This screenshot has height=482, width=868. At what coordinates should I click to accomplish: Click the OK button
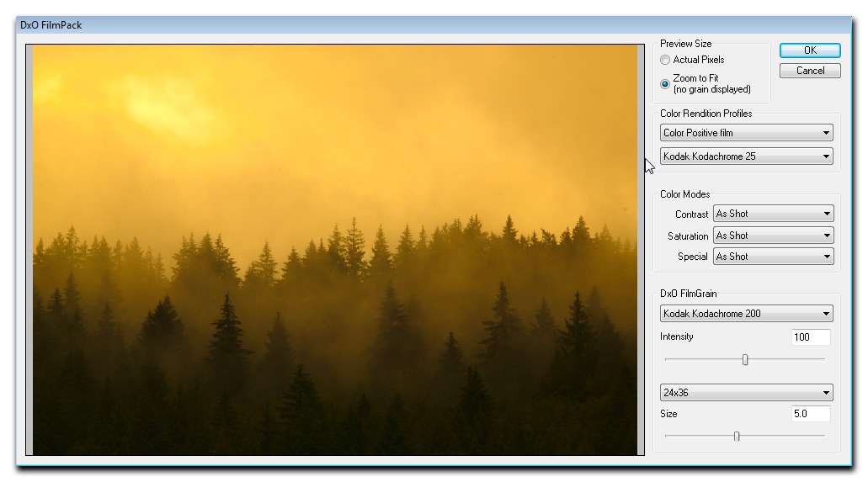pos(810,50)
